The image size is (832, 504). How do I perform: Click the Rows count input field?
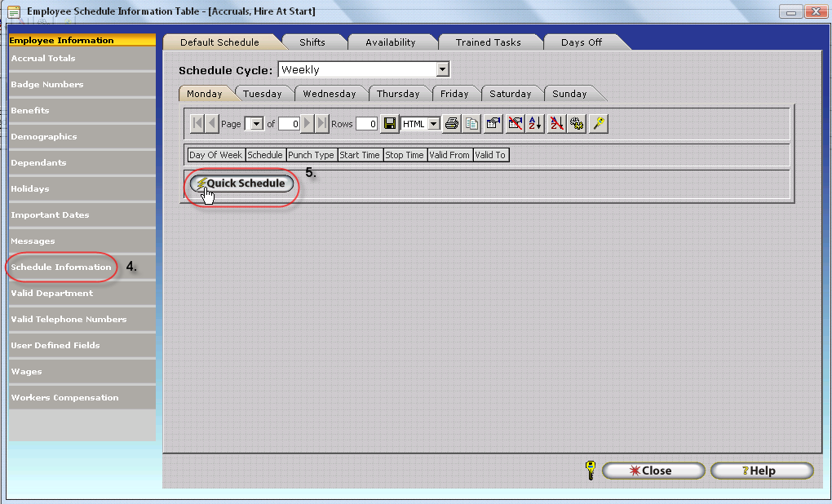point(366,124)
